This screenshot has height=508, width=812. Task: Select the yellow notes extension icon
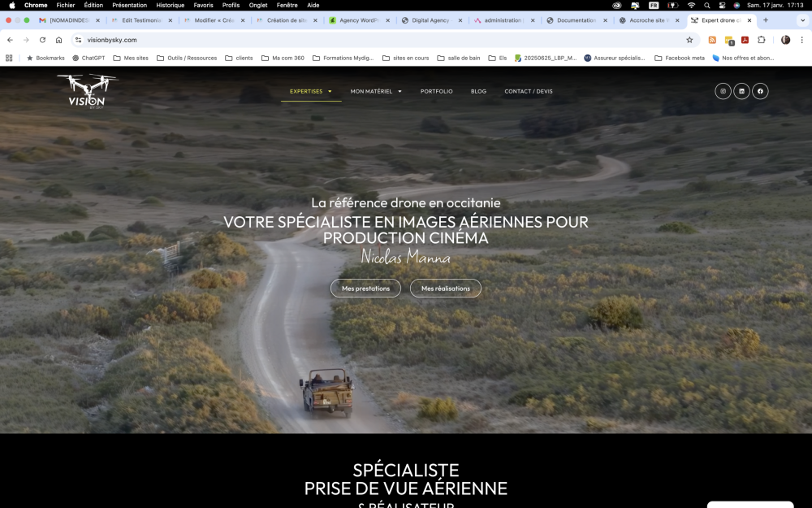728,39
